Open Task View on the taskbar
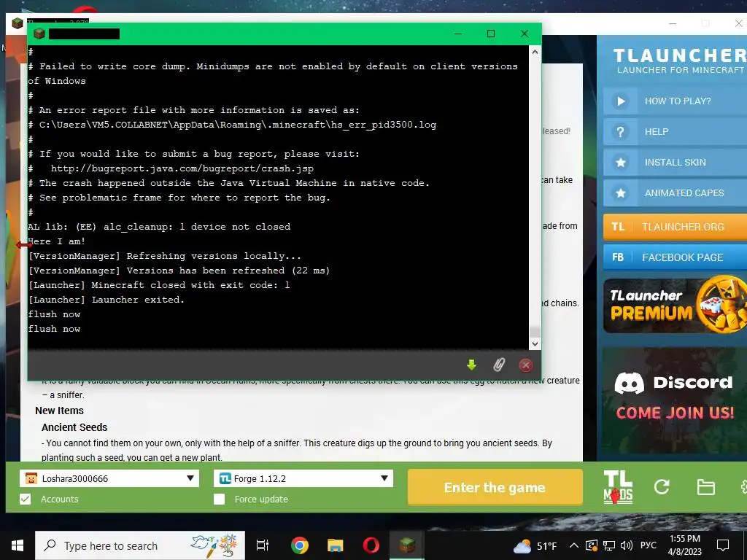The height and width of the screenshot is (560, 747). point(263,545)
